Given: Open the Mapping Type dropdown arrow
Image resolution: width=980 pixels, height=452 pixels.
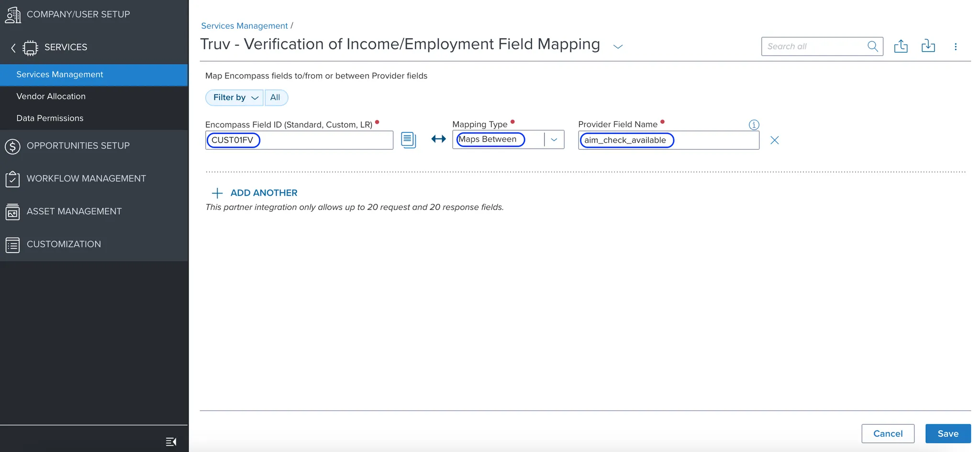Looking at the screenshot, I should click(554, 140).
